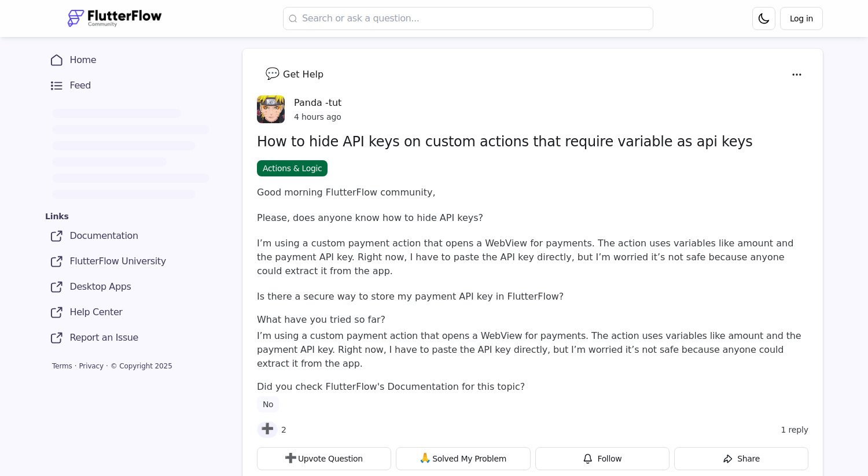The height and width of the screenshot is (476, 868).
Task: Open the post options three-dot menu
Action: click(797, 74)
